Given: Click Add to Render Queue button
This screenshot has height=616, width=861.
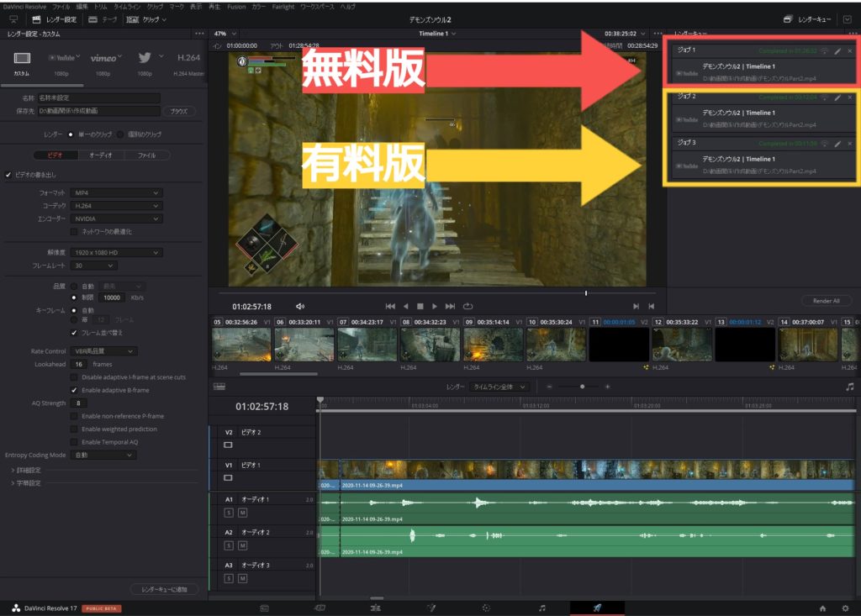Looking at the screenshot, I should coord(165,589).
